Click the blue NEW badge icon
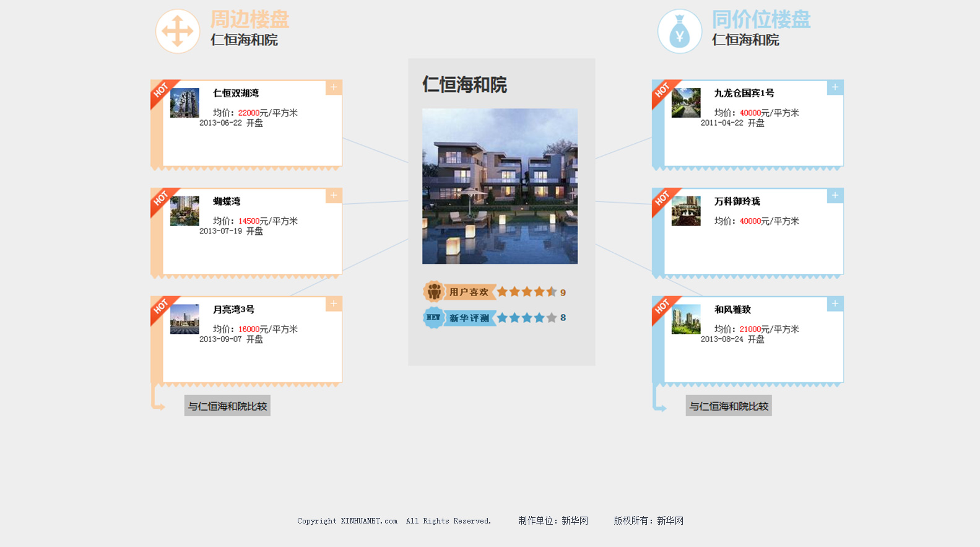980x547 pixels. point(433,317)
